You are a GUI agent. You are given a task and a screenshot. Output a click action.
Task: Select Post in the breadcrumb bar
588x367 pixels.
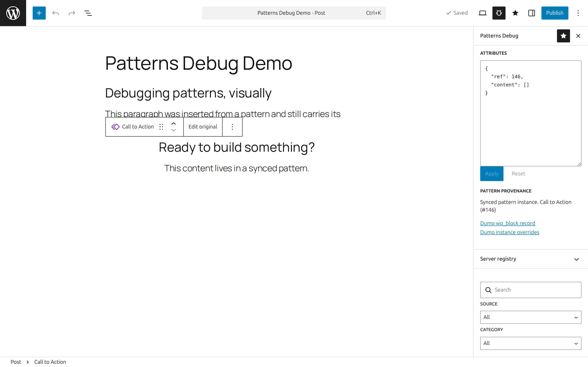16,362
